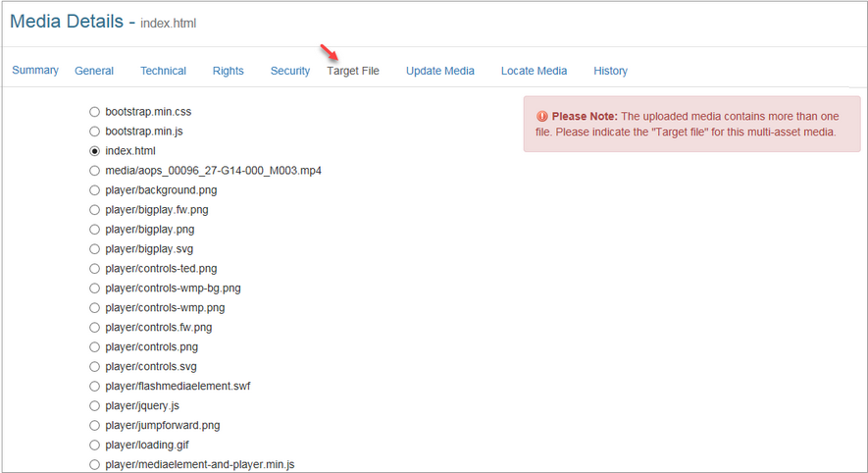The image size is (868, 473).
Task: View the History tab
Action: tap(610, 71)
